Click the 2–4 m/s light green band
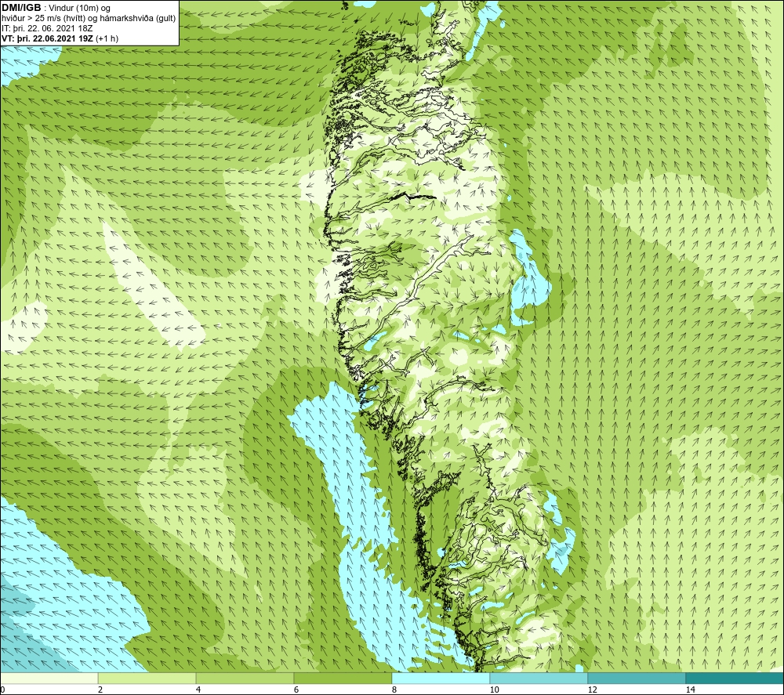The image size is (784, 695). tap(147, 679)
